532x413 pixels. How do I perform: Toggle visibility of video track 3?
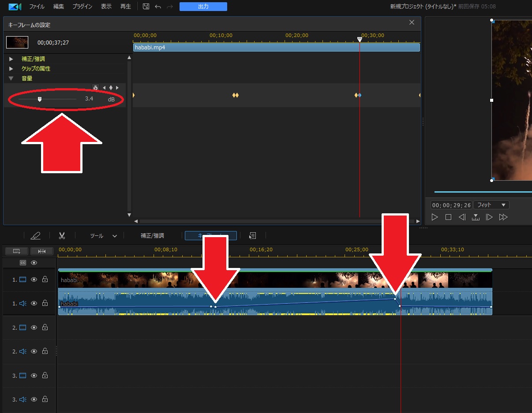tap(34, 376)
